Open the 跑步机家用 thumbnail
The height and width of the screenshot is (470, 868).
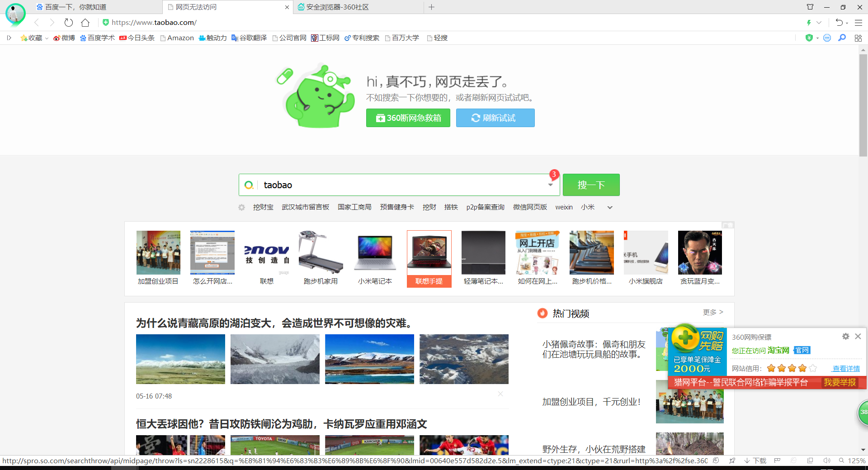[x=321, y=259]
